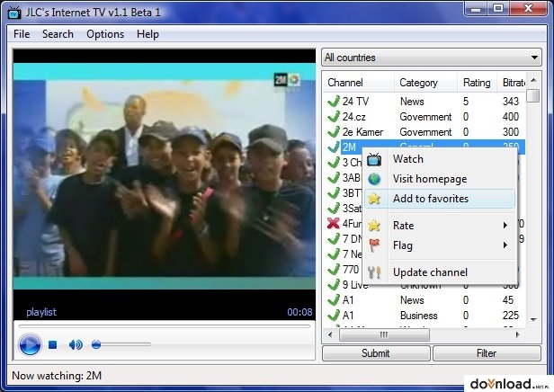Select the 2e Kamer channel row
The width and height of the screenshot is (554, 392).
[425, 132]
